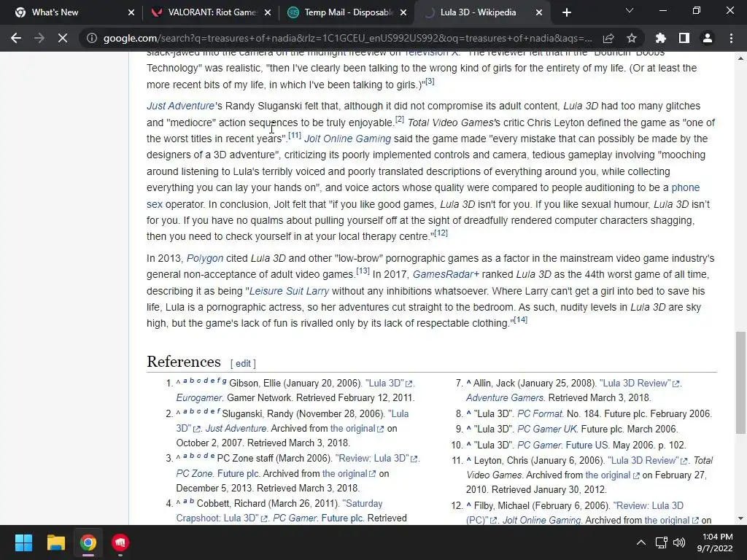Open the Leisure Suit Larry link
The width and height of the screenshot is (747, 560).
289,291
